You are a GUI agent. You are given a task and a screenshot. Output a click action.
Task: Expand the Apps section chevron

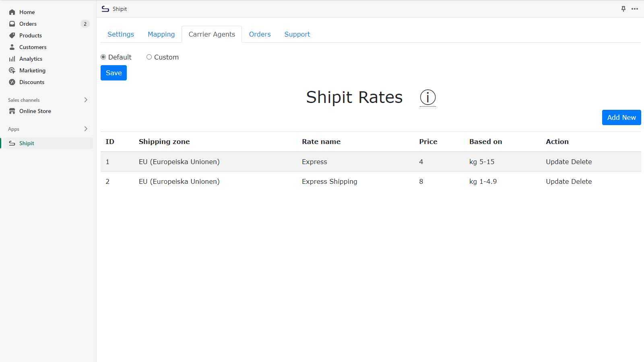(x=86, y=129)
